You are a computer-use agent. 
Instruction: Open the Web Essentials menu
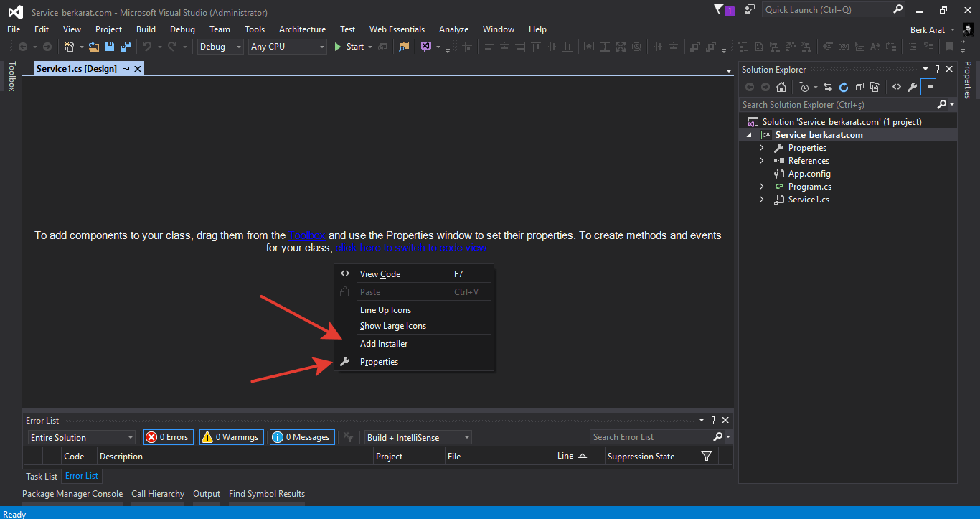pos(397,29)
